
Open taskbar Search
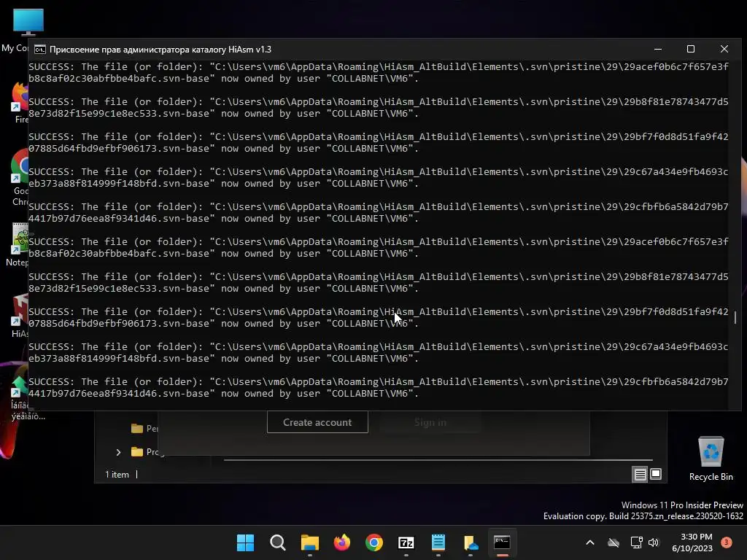coord(278,542)
